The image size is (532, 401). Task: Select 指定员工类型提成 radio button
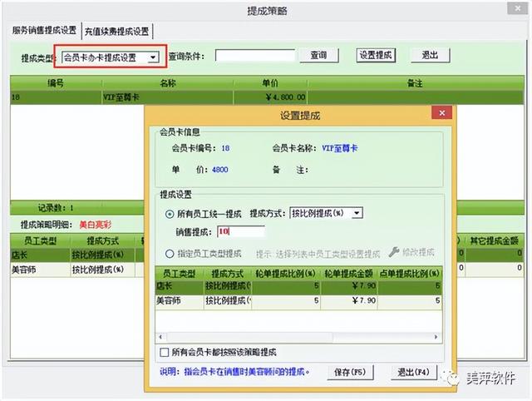coord(169,253)
